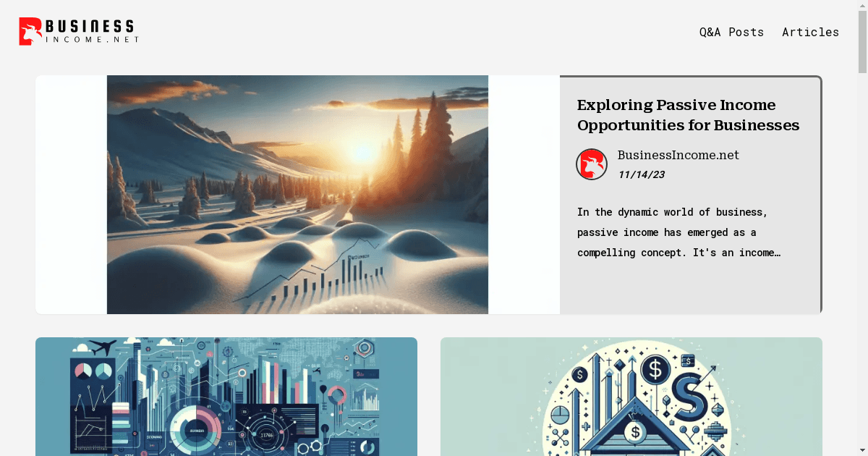Go to the Articles section
868x456 pixels.
810,32
